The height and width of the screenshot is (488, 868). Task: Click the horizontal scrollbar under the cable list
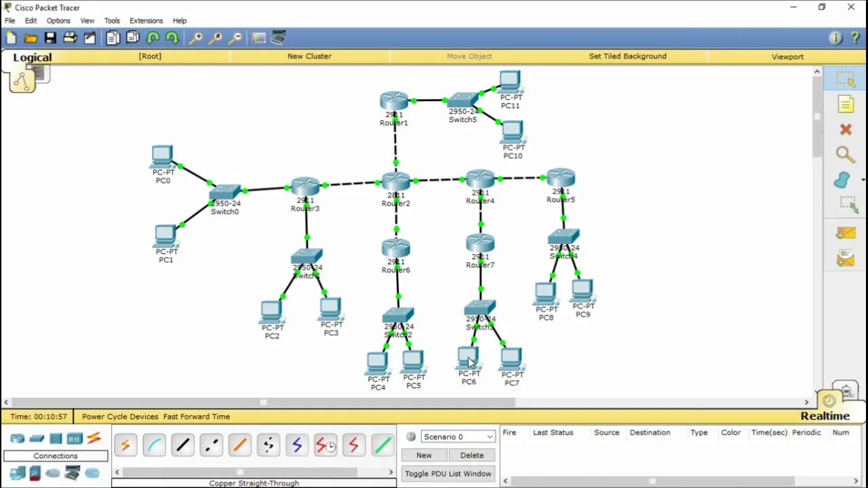coord(239,472)
